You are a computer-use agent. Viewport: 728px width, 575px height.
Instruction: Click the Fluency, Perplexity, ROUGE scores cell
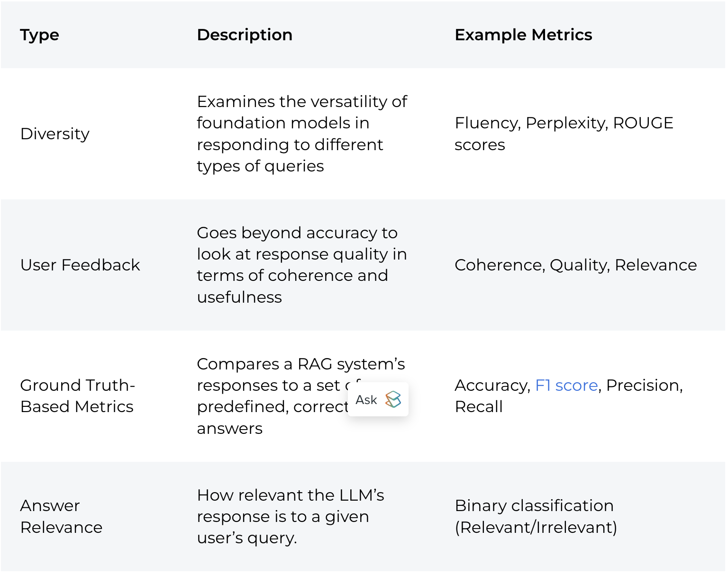(x=564, y=134)
